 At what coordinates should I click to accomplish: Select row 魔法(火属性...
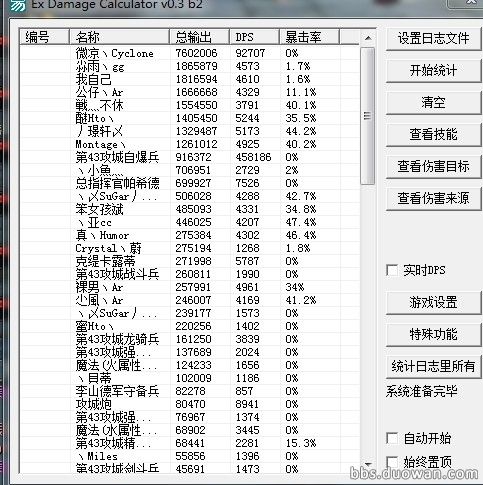(x=190, y=365)
